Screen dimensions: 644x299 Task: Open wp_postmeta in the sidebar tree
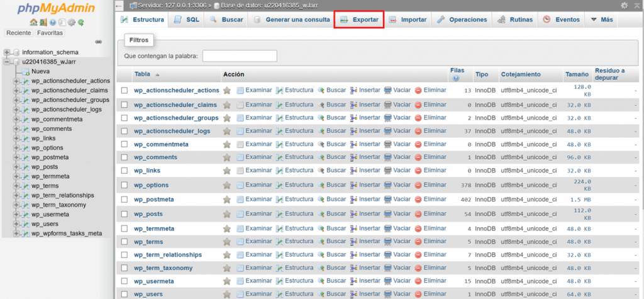coord(50,157)
